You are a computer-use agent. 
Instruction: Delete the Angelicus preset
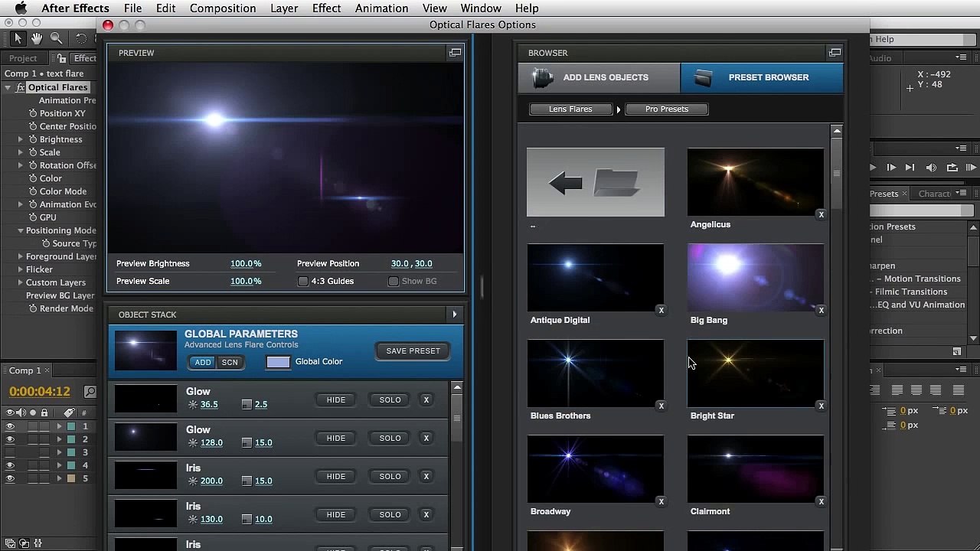tap(821, 214)
